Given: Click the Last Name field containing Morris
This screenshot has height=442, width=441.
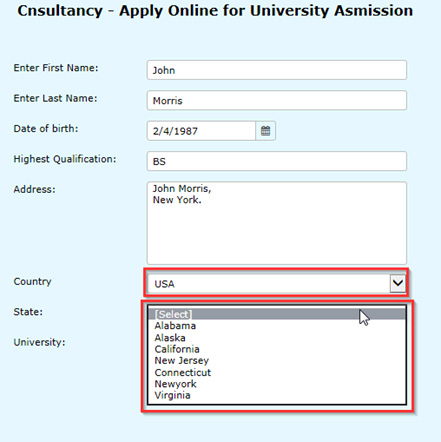Looking at the screenshot, I should [277, 100].
